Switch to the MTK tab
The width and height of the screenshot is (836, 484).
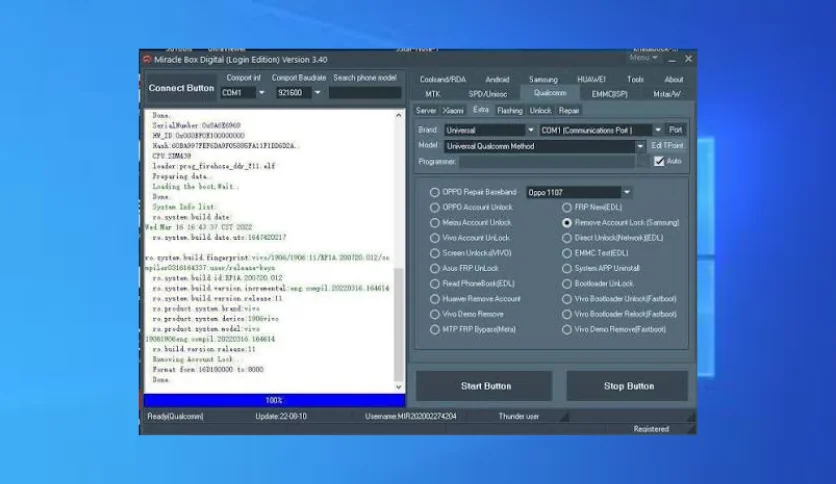[432, 94]
